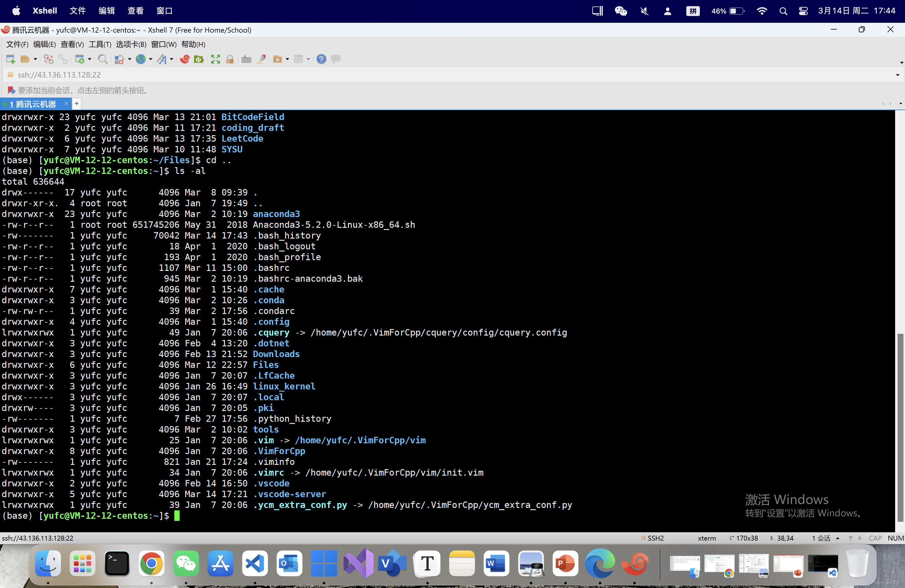Expand the 1 会话 status bar arrow
This screenshot has height=588, width=905.
(x=838, y=538)
